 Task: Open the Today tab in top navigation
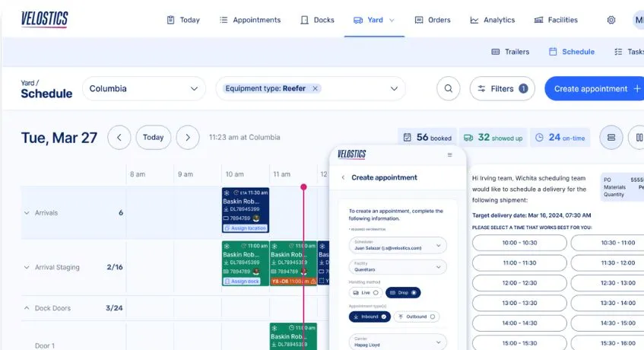[183, 20]
